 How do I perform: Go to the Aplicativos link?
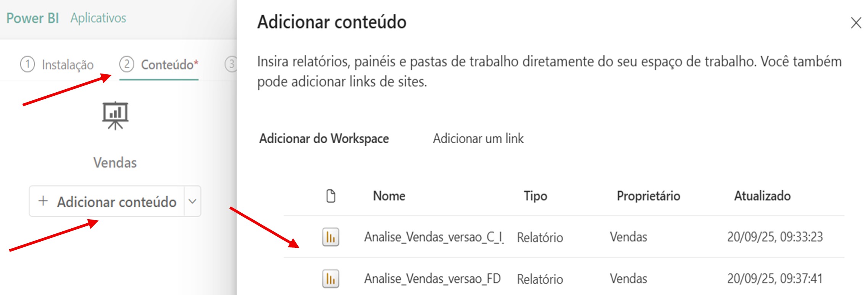point(98,18)
